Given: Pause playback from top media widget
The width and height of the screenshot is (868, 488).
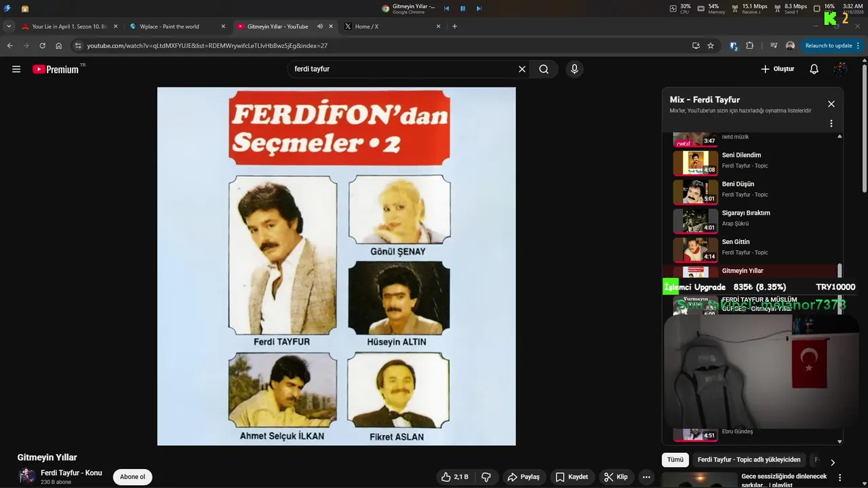Looking at the screenshot, I should pos(462,9).
